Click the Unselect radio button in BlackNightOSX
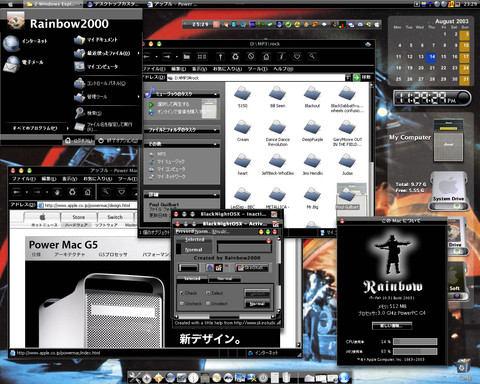This screenshot has height=384, width=480. 217,304
